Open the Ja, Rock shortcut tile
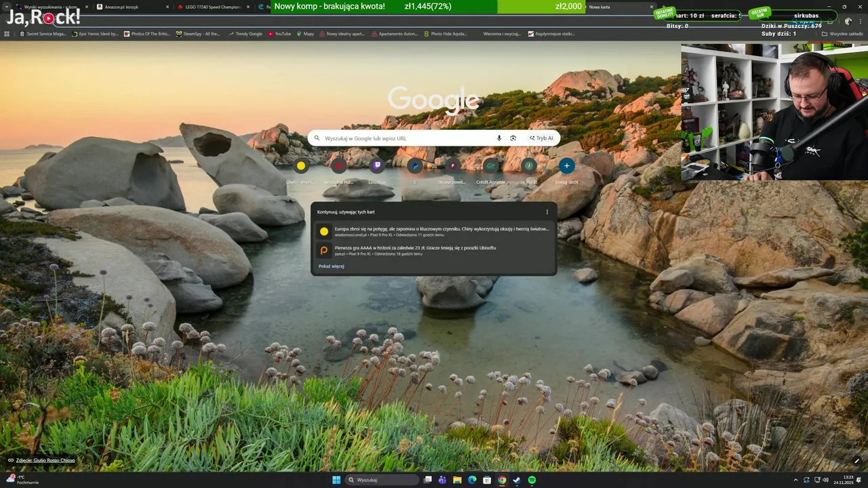The image size is (868, 488). pos(529,169)
